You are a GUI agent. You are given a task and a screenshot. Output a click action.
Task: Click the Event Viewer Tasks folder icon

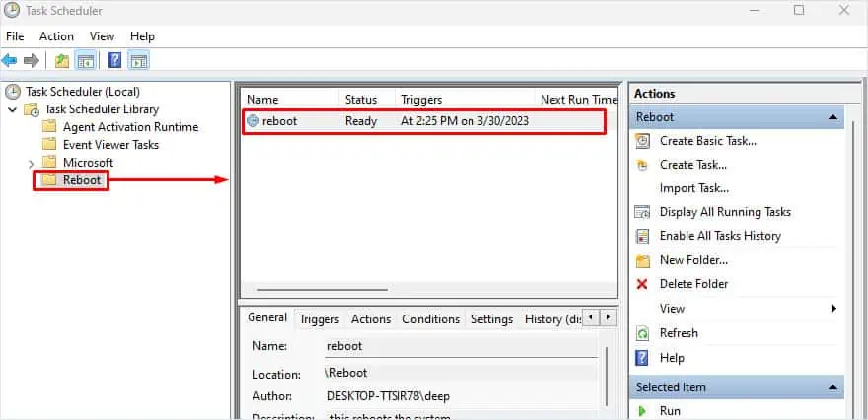(x=50, y=144)
